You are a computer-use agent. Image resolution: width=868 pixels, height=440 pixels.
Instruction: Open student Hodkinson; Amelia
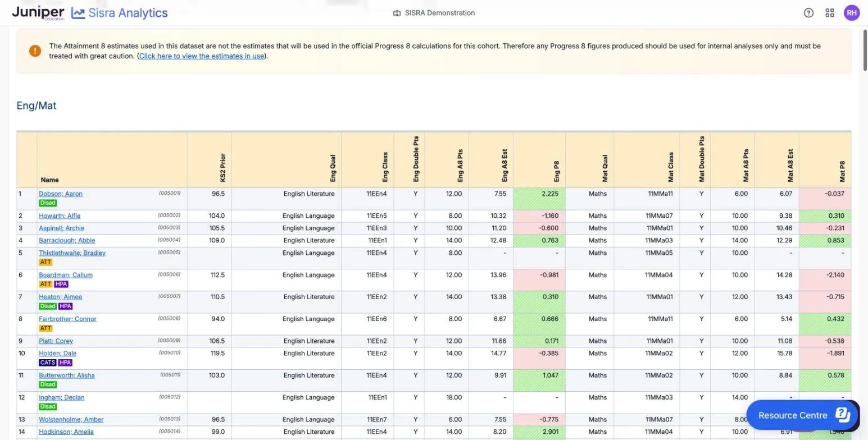tap(65, 432)
